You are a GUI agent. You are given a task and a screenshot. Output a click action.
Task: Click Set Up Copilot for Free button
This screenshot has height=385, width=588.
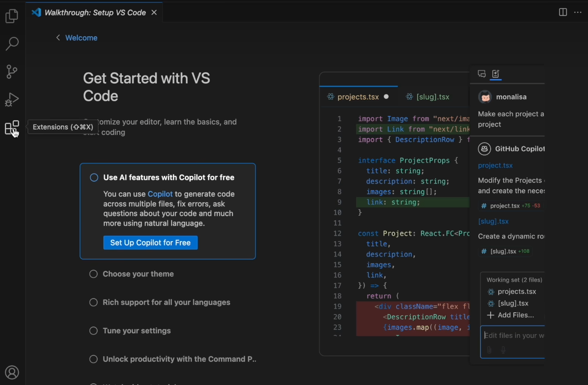151,243
